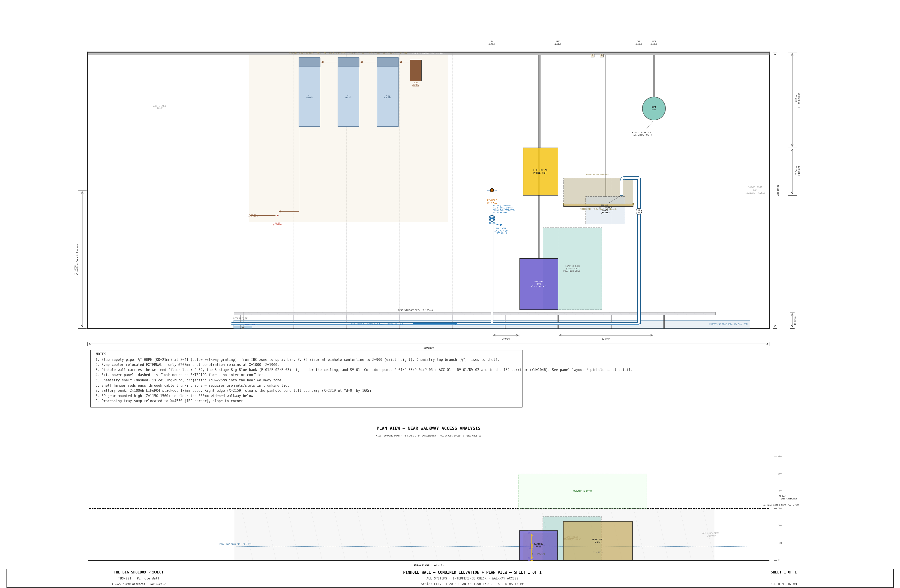Select the PLAN VIEW — NEAR WALKWAY ACCESS ANALYSIS title
The image size is (900, 588).
click(429, 428)
